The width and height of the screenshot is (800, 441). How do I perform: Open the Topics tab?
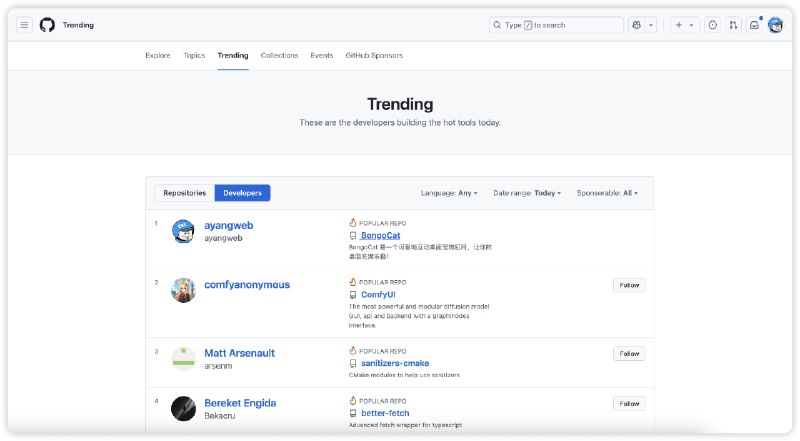(194, 55)
